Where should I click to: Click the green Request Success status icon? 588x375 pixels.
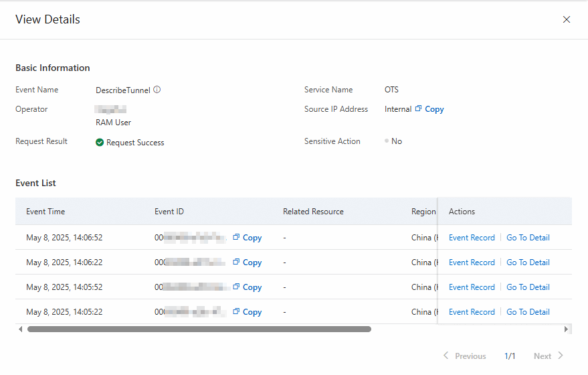100,142
